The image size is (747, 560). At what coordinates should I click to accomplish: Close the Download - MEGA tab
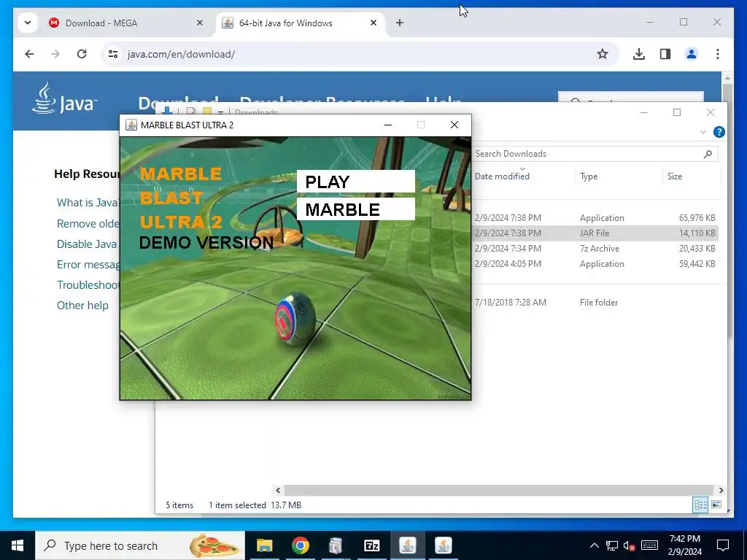(x=200, y=23)
